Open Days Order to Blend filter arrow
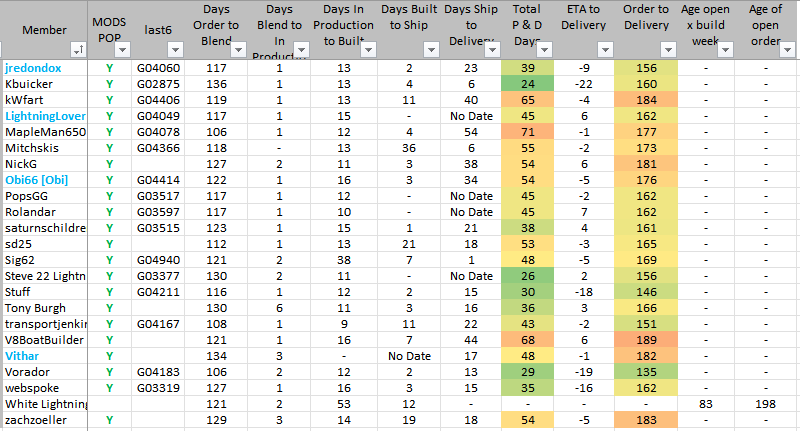This screenshot has height=431, width=800. click(237, 49)
